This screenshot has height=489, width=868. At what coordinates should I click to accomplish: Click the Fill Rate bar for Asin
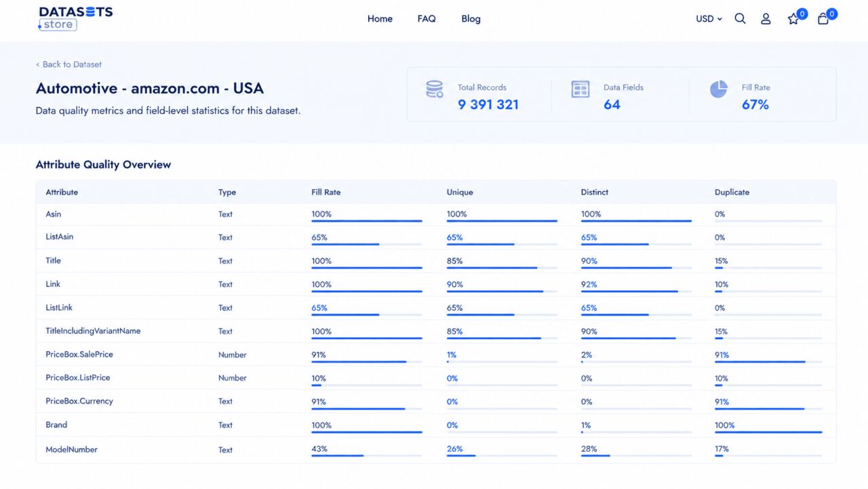tap(367, 221)
